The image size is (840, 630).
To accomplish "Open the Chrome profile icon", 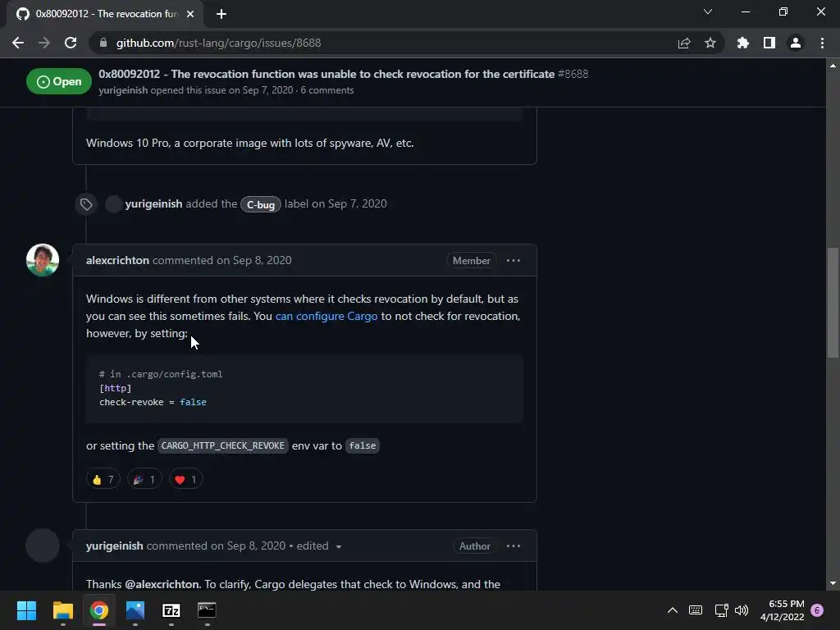I will tap(796, 43).
